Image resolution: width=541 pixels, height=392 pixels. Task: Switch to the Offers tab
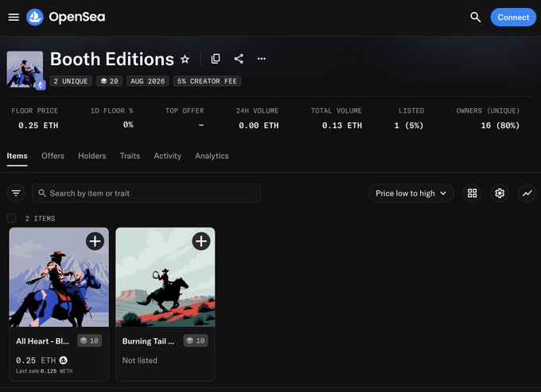click(53, 156)
